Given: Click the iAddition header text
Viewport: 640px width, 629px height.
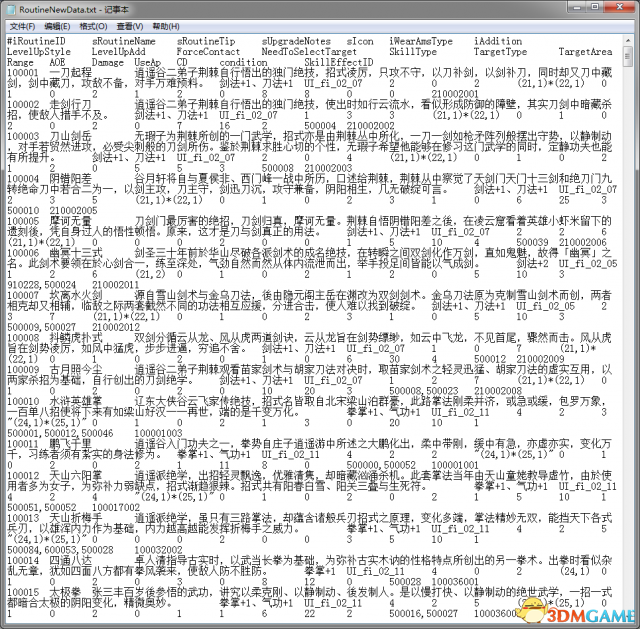Looking at the screenshot, I should tap(498, 41).
